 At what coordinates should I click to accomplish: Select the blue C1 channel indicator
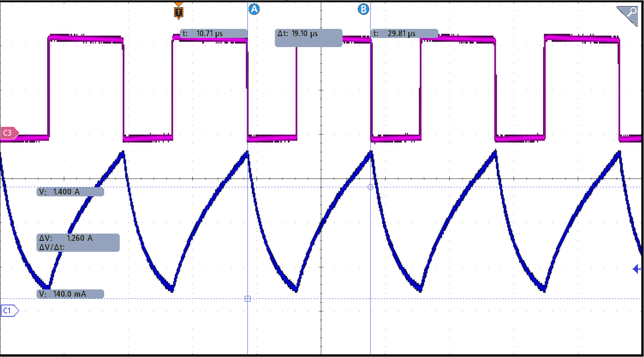point(9,311)
